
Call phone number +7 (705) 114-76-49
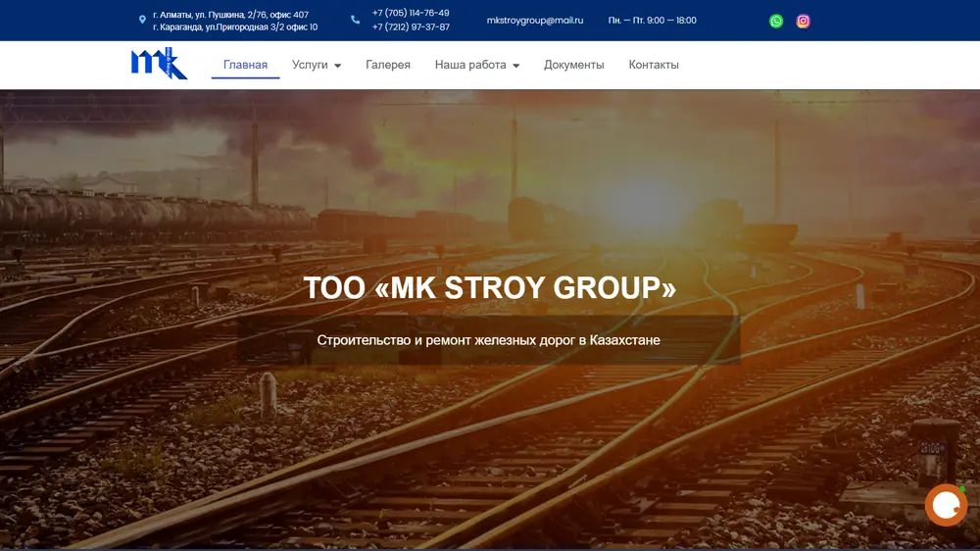(x=411, y=13)
